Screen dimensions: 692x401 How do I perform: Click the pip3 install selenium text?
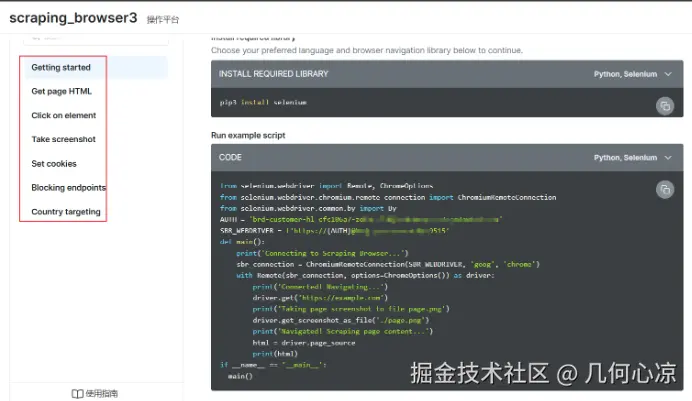point(263,102)
